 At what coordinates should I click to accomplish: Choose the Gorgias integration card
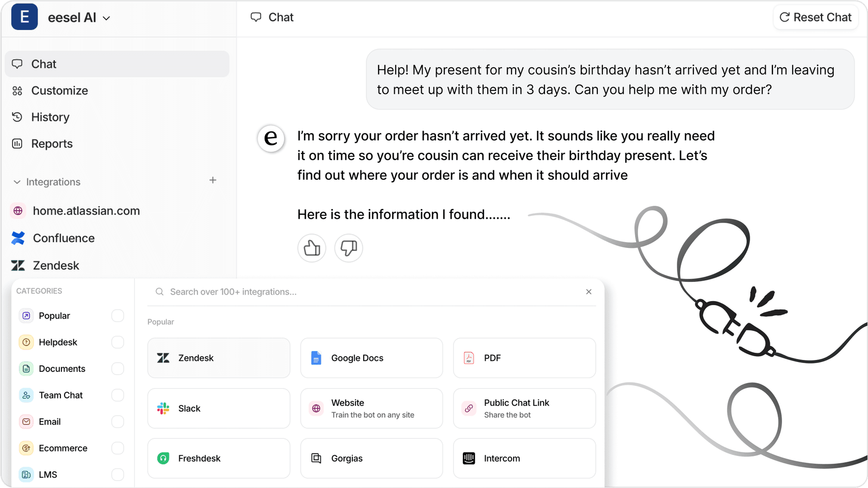[x=371, y=459]
